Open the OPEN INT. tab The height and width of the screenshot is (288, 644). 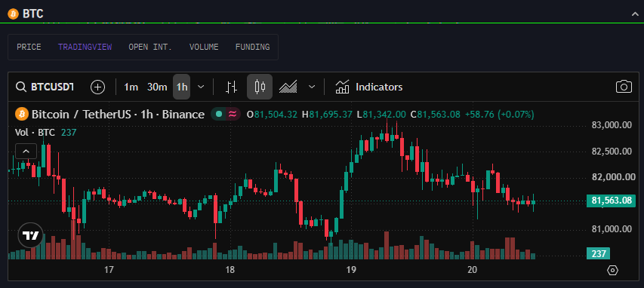(150, 47)
